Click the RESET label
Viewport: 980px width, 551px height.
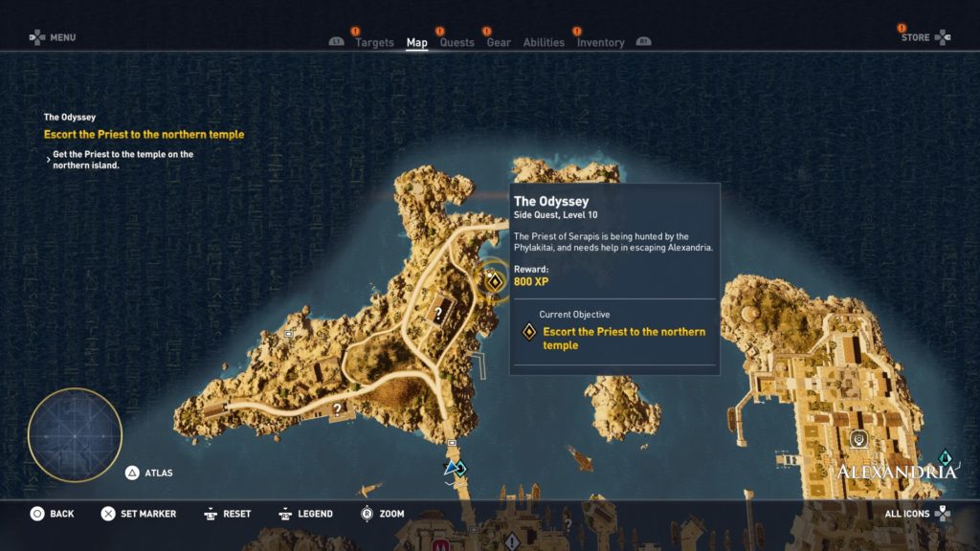coord(237,514)
